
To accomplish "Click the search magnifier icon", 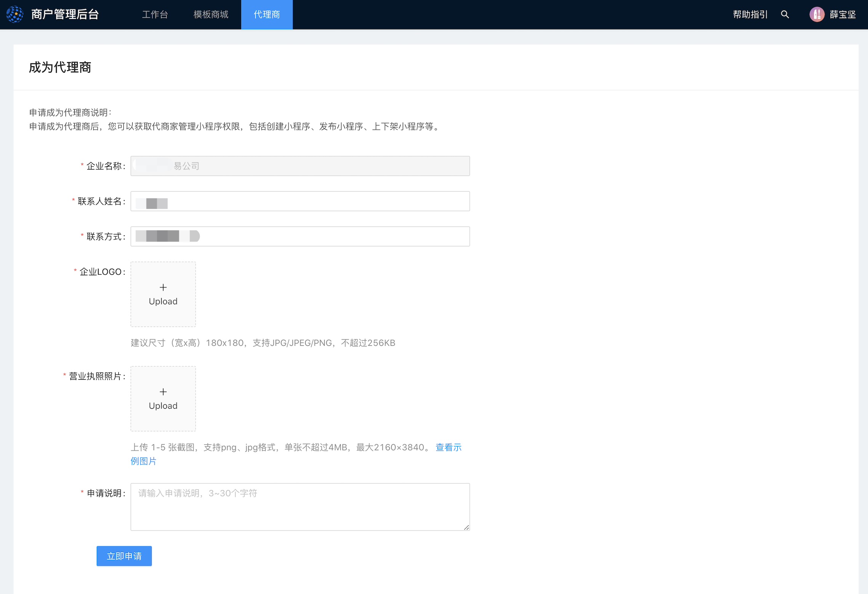I will (x=785, y=14).
